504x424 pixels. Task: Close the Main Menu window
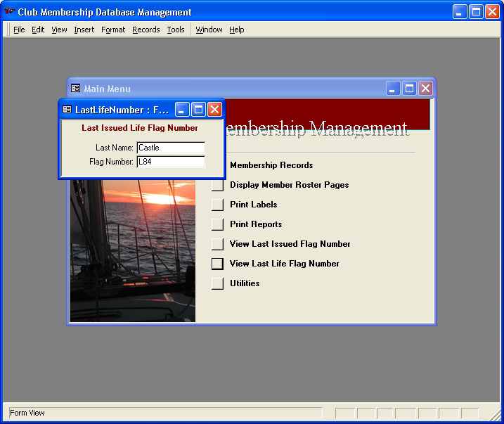click(x=425, y=89)
